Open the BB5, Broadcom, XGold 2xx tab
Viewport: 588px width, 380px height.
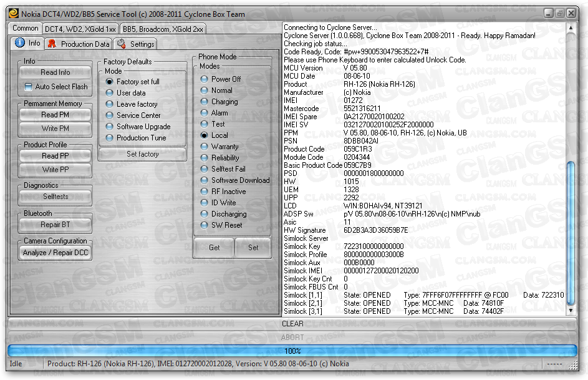pyautogui.click(x=163, y=29)
